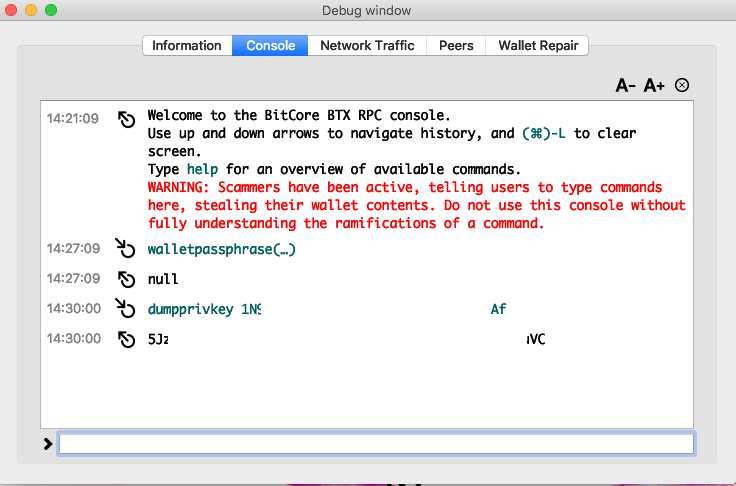Click the command icon beside dumpprivkey
This screenshot has width=736, height=486.
click(125, 308)
